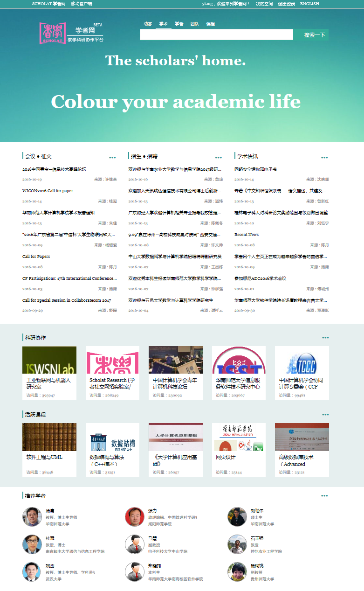The height and width of the screenshot is (591, 364).
Task: Click scholar 张力's avatar photo
Action: click(x=135, y=517)
